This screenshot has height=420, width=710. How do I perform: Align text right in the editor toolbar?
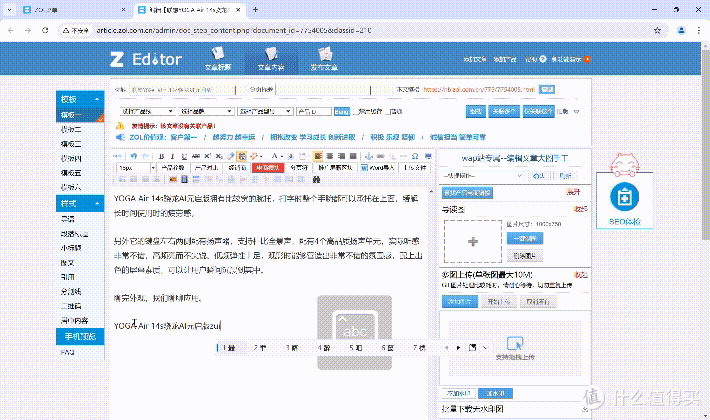341,156
